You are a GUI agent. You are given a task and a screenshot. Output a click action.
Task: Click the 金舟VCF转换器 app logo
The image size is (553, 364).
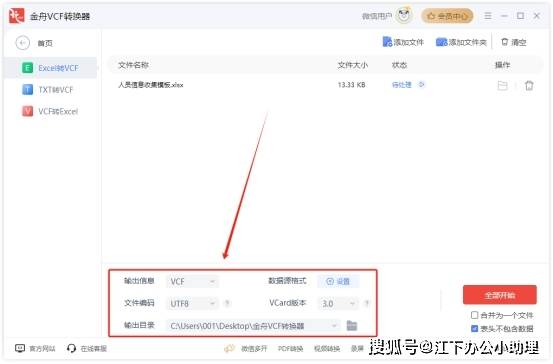coord(17,16)
